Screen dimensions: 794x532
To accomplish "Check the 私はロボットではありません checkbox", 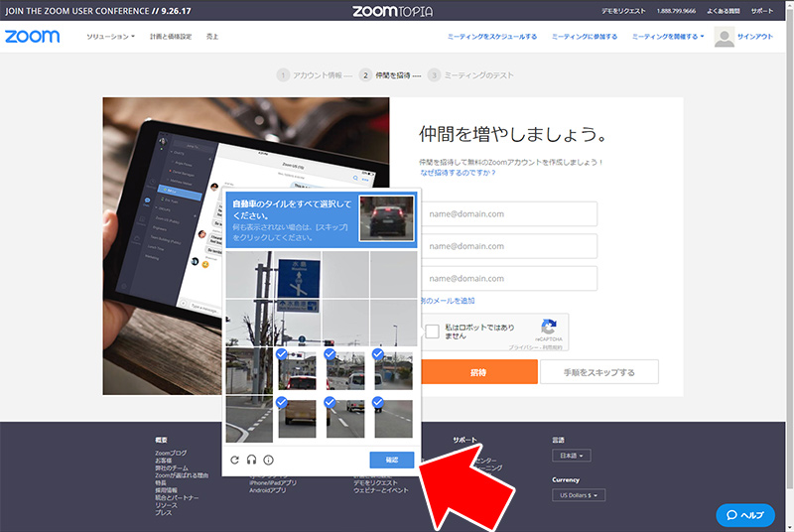I will [x=433, y=332].
